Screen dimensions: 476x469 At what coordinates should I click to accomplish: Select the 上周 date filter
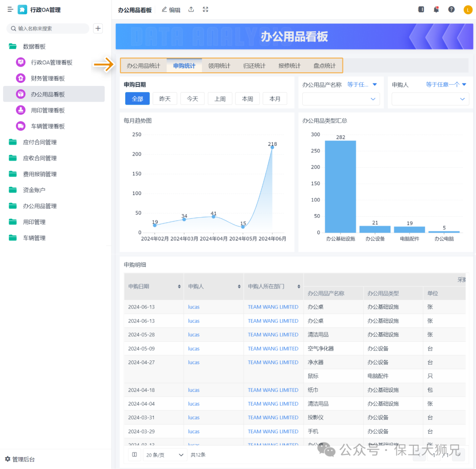[220, 99]
